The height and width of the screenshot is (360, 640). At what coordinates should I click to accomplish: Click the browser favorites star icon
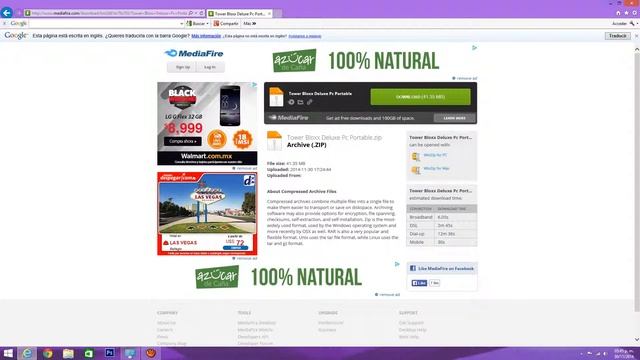click(x=627, y=13)
